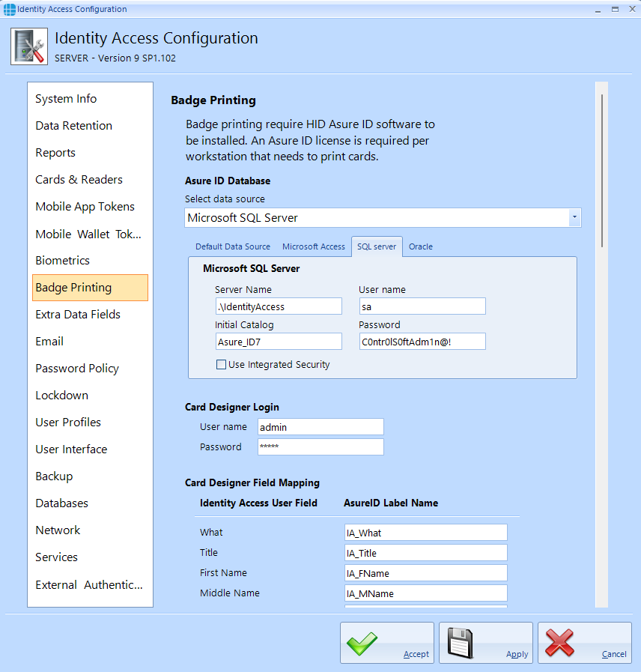Click the Identity Access app icon in the title bar
Screen dimensions: 641x672
(x=9, y=9)
